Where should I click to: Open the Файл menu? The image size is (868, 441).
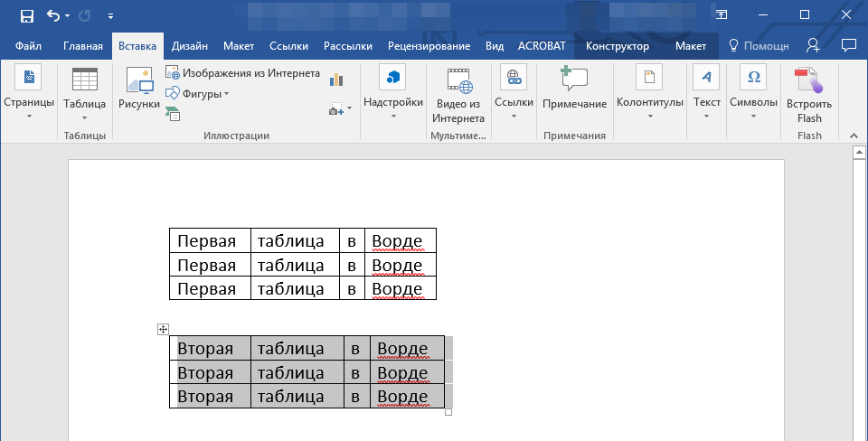coord(27,46)
